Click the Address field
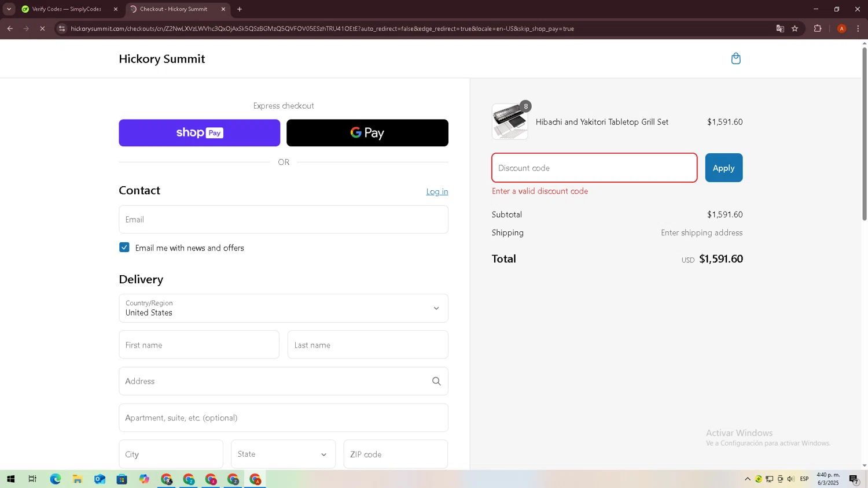This screenshot has height=488, width=868. point(284,381)
